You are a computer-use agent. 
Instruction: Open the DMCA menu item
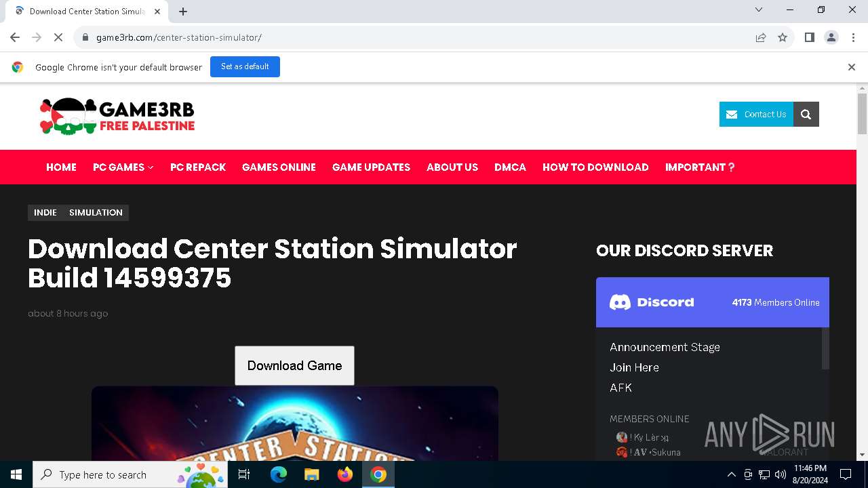tap(510, 167)
